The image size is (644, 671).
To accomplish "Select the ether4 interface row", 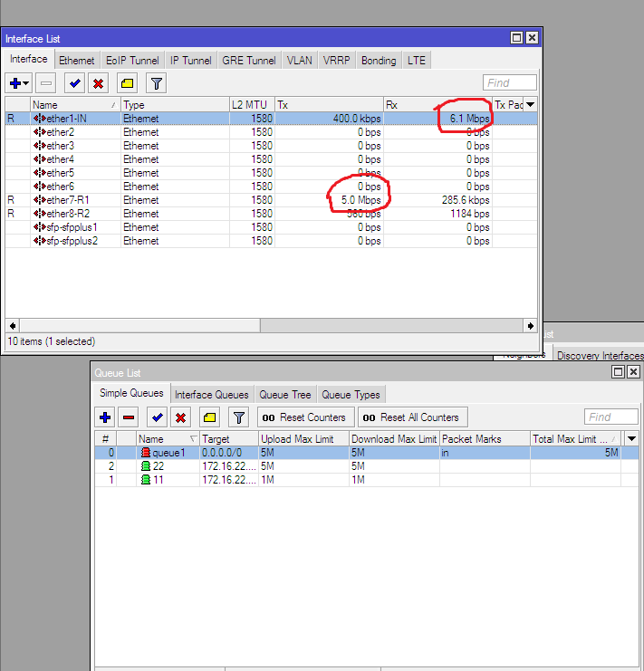I will [272, 159].
